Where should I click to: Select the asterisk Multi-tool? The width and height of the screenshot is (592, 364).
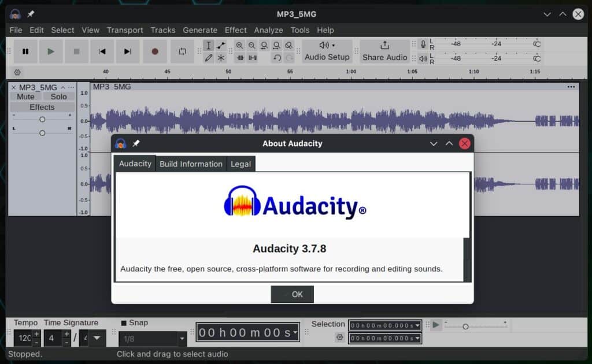(x=221, y=58)
